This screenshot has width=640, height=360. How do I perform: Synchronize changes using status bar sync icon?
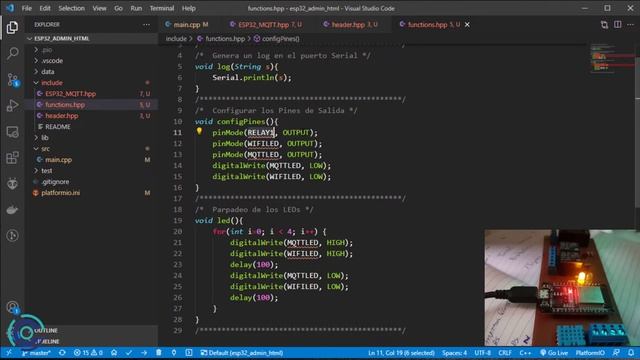coord(62,353)
